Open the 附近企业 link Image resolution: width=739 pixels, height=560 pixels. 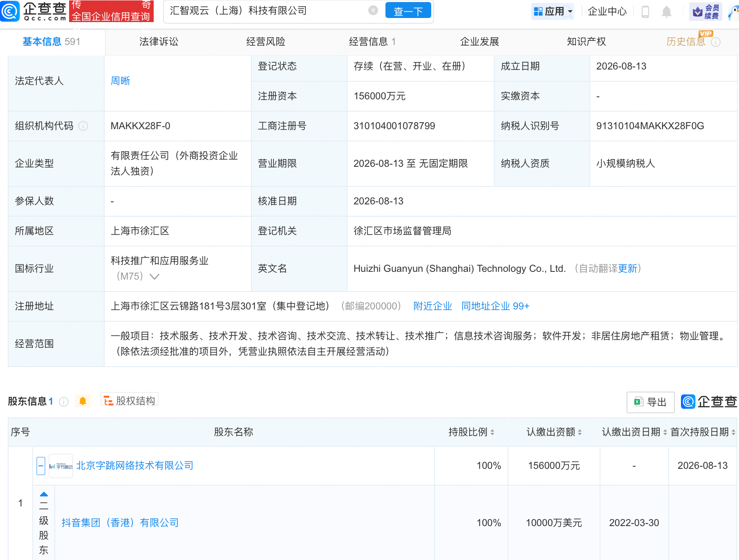coord(432,306)
